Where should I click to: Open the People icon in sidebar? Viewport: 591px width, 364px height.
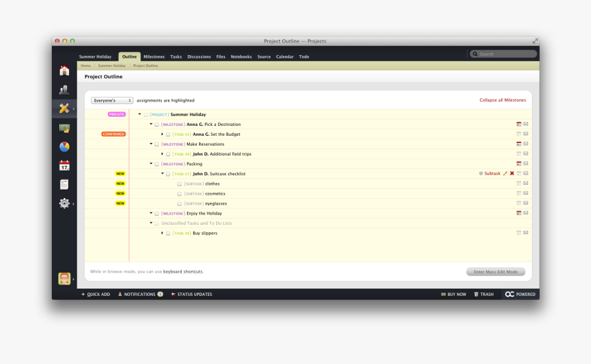coord(64,90)
